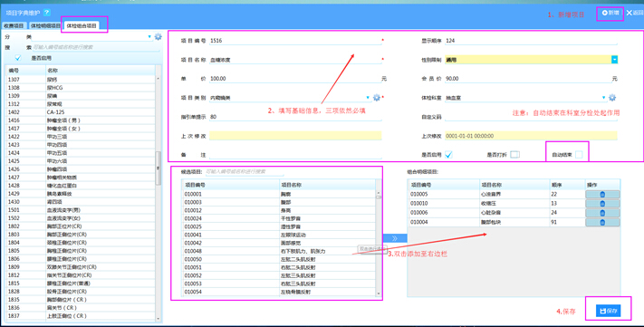Viewport: 644px width, 327px height.
Task: Click the gear icon beside 分类 dropdown
Action: pyautogui.click(x=159, y=37)
